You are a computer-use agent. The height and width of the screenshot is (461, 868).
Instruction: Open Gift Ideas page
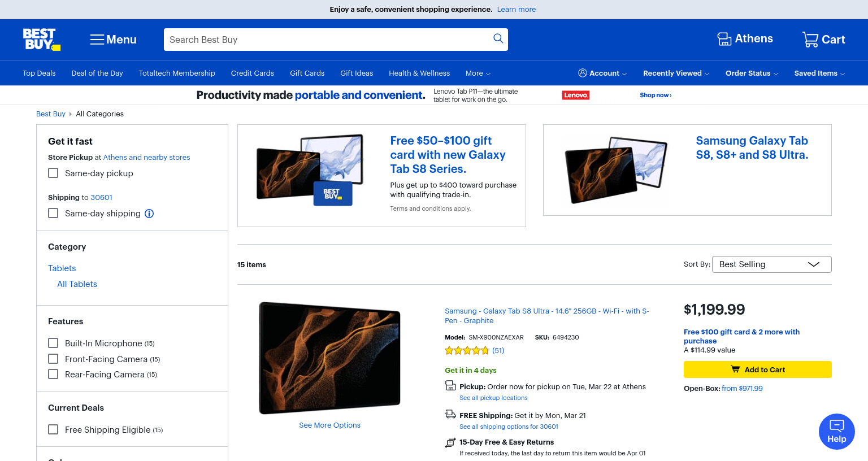point(357,73)
